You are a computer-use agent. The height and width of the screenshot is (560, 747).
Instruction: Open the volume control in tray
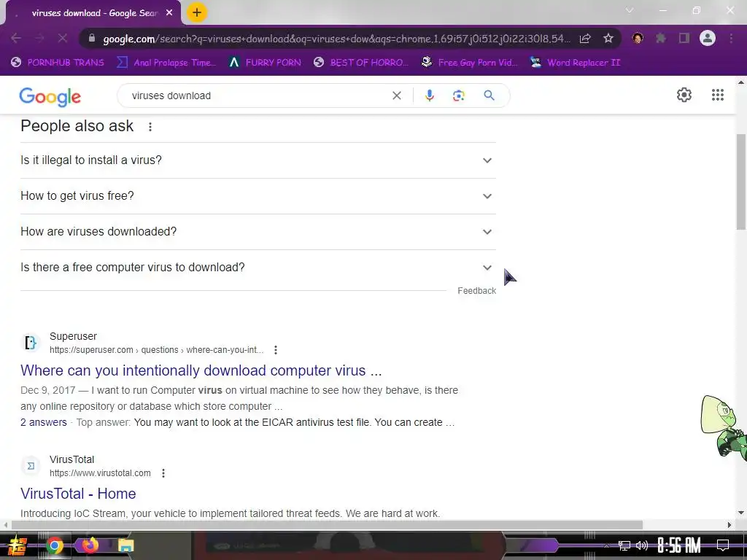[x=642, y=545]
